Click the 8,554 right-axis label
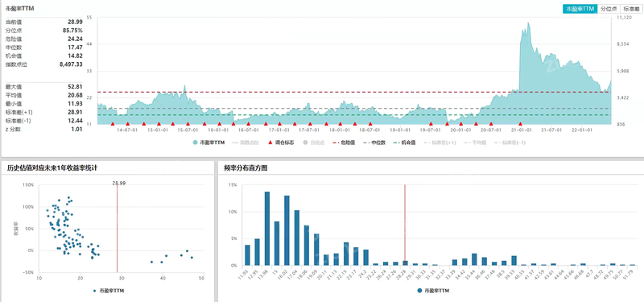Image resolution: width=644 pixels, height=302 pixels. 622,44
